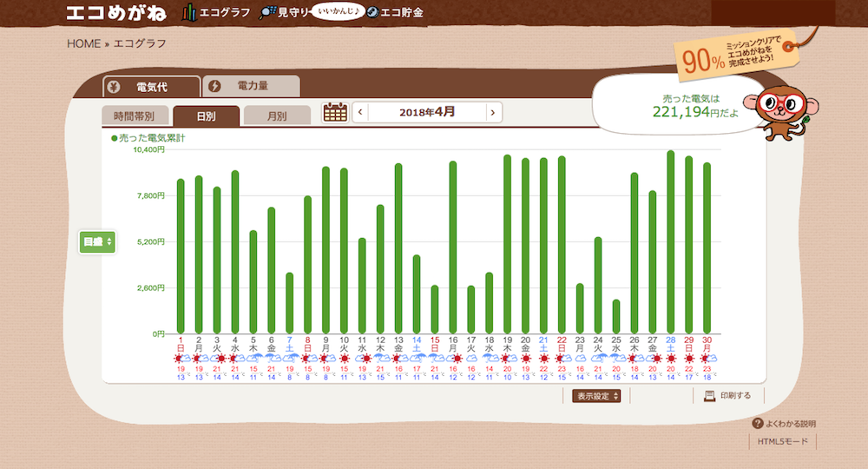Click the 5,200円 axis label
This screenshot has height=469, width=868.
click(x=150, y=242)
